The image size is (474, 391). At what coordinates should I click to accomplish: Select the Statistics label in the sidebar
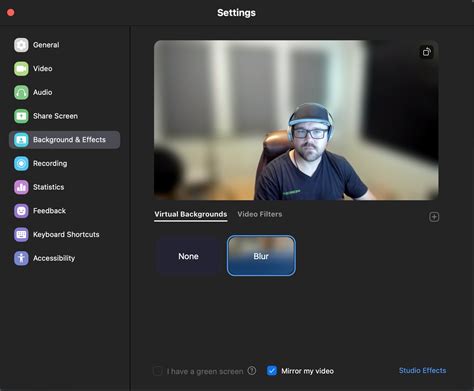pyautogui.click(x=48, y=187)
